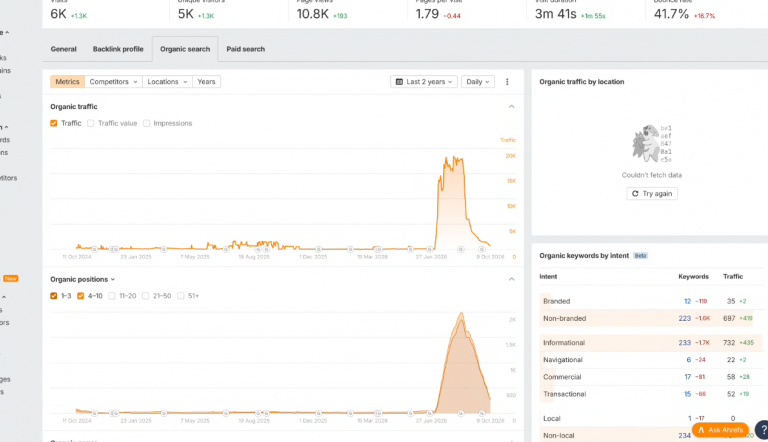Collapse the Organic positions section
This screenshot has width=768, height=442.
[x=511, y=279]
